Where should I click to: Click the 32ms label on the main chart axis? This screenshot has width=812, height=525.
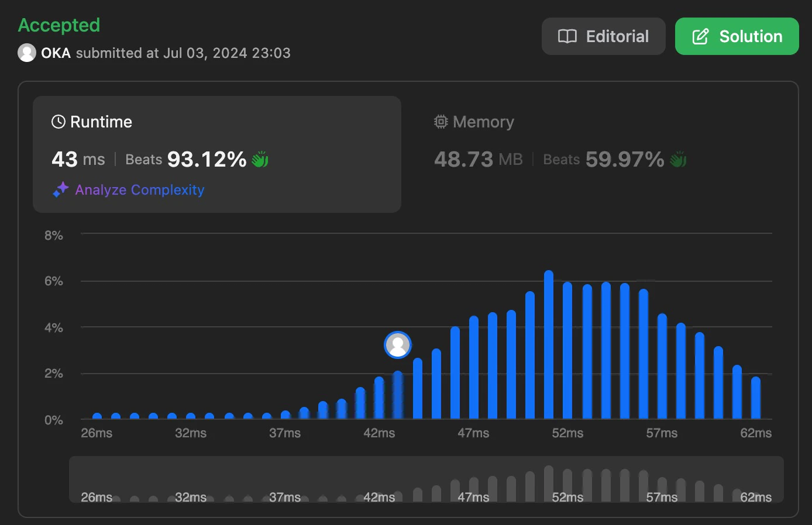tap(191, 433)
